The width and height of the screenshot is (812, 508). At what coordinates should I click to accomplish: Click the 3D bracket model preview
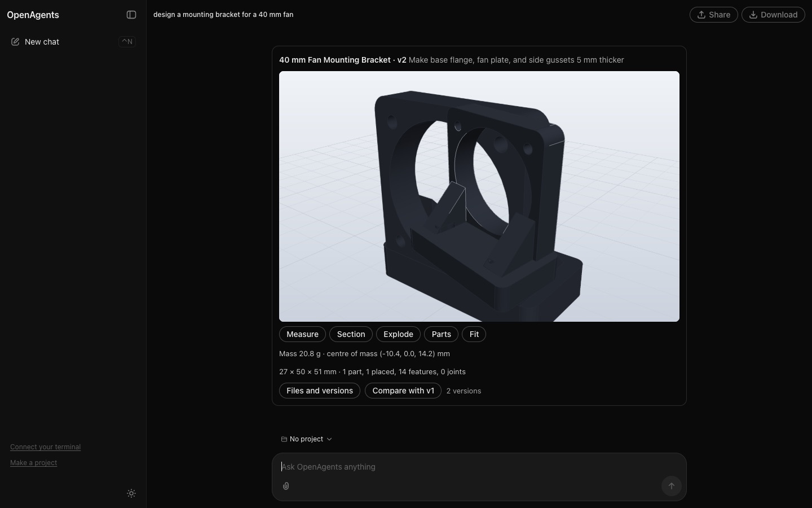coord(479,196)
